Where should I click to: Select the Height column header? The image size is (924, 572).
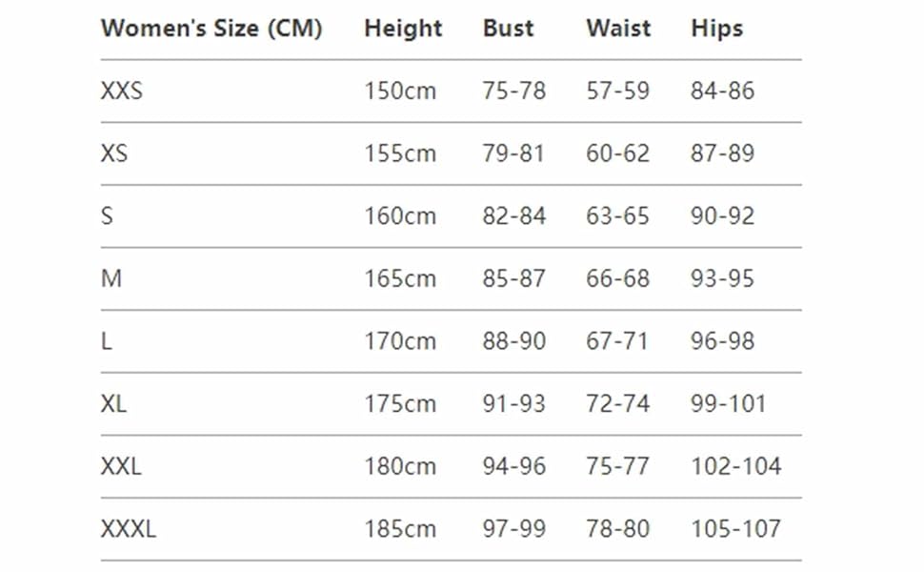click(403, 29)
